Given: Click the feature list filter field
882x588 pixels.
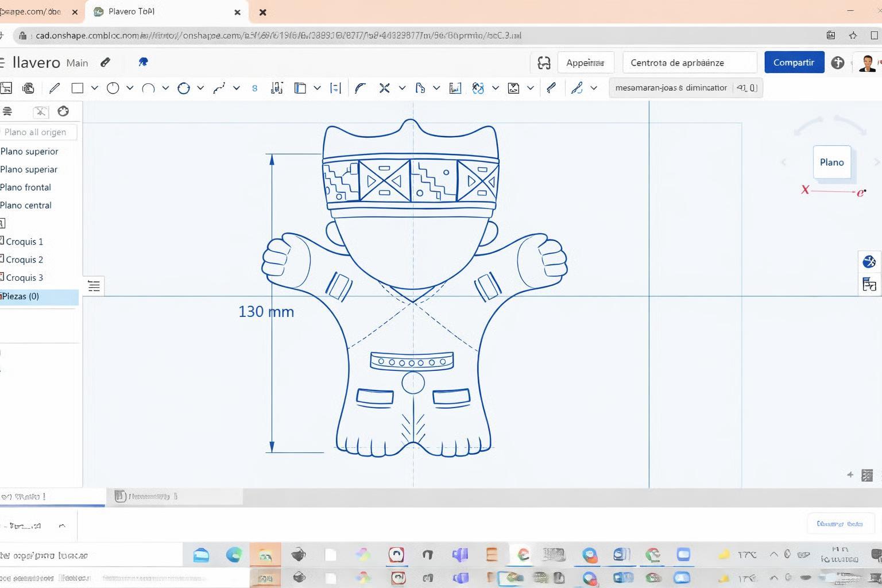Looking at the screenshot, I should point(38,132).
